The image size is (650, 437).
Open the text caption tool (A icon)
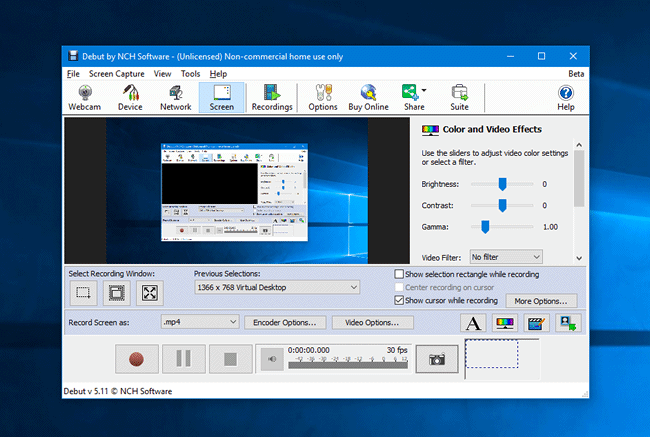(473, 323)
